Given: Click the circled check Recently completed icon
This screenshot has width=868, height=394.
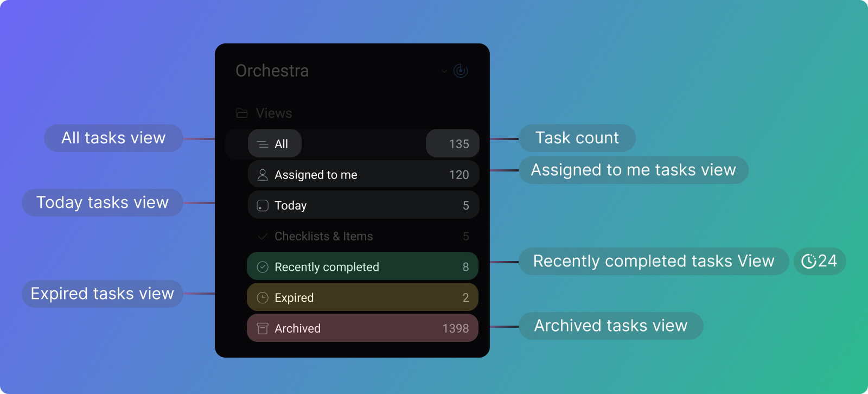Looking at the screenshot, I should point(263,267).
